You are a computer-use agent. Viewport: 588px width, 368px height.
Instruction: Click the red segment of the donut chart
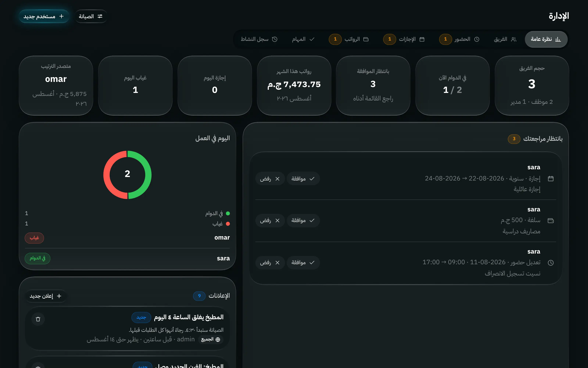107,175
